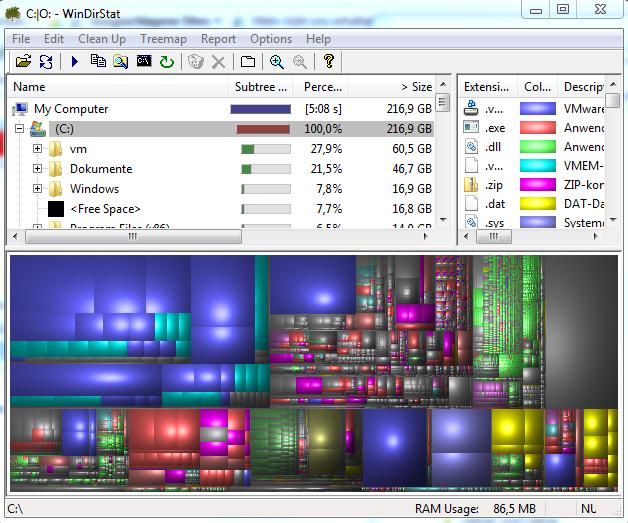Click the blue swatch for VMware extension
This screenshot has height=523, width=628.
[537, 109]
